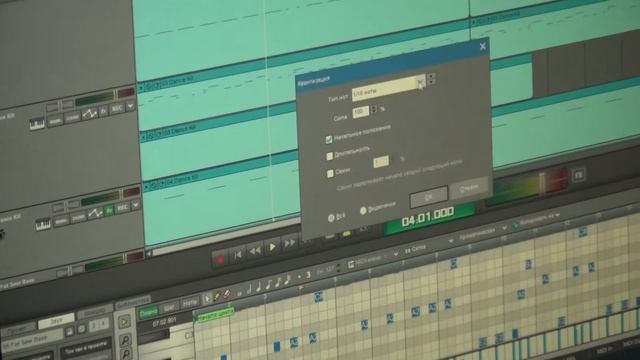Click the strength field stepper arrows
640x360 pixels.
click(x=374, y=109)
